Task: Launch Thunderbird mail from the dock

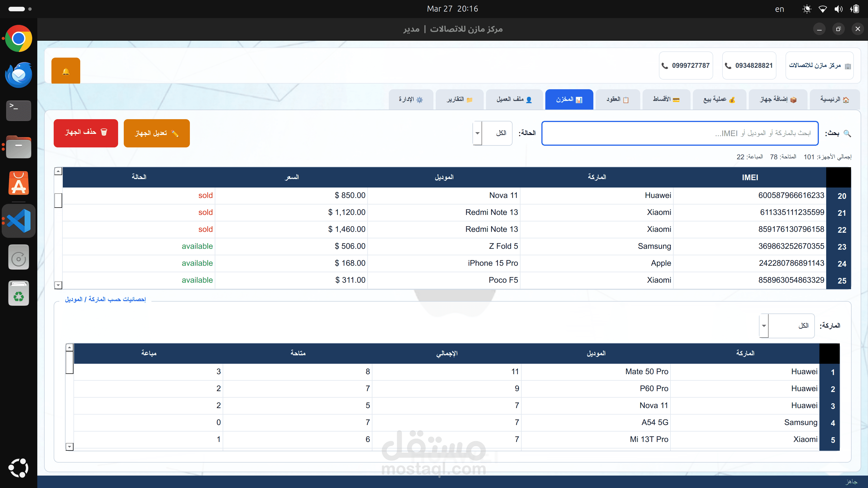Action: [19, 75]
